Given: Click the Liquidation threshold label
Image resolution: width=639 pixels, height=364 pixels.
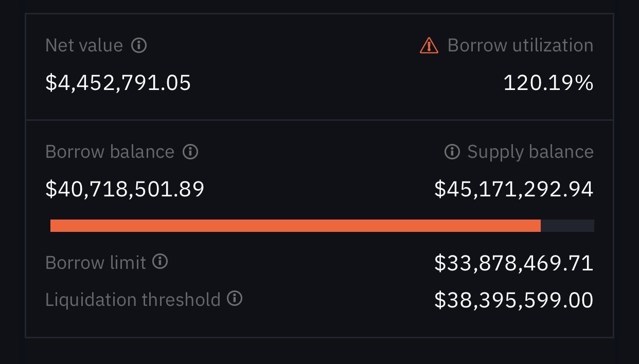Looking at the screenshot, I should coord(133,299).
